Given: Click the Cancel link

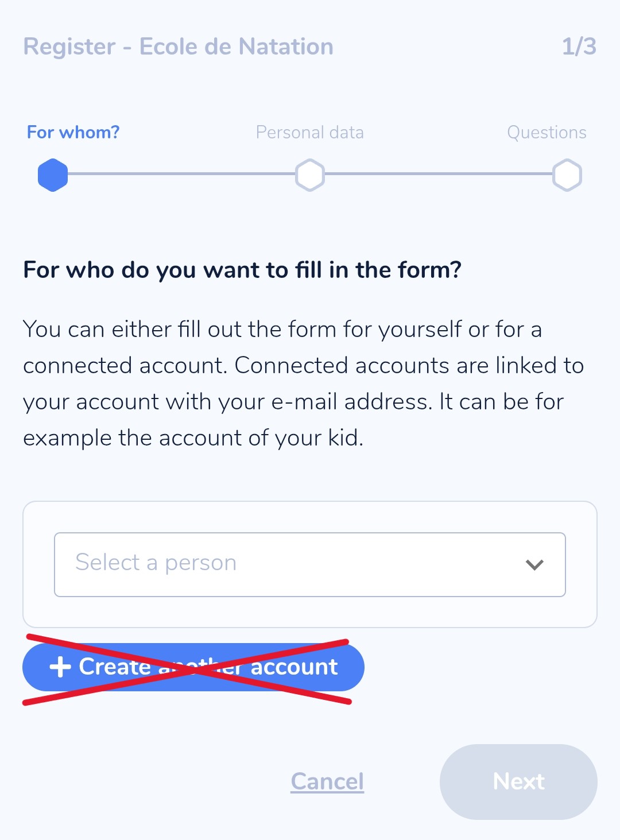Looking at the screenshot, I should pos(327,781).
